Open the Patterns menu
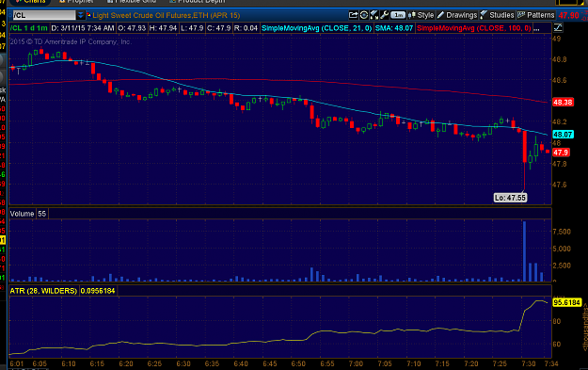This screenshot has width=588, height=370. 536,15
